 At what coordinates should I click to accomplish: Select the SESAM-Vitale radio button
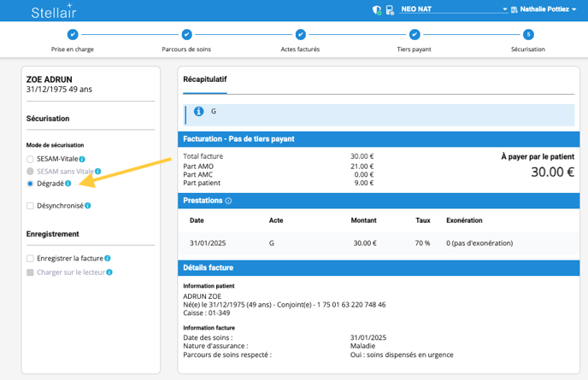[x=31, y=159]
